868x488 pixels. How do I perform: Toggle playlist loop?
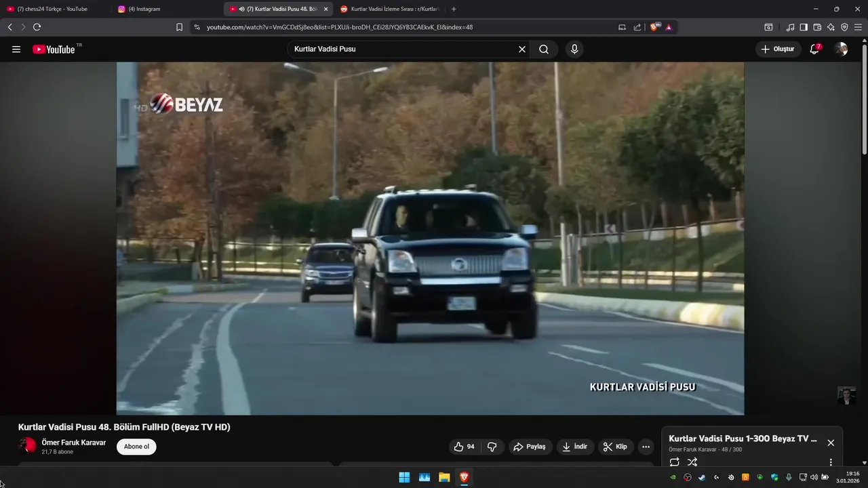point(674,462)
